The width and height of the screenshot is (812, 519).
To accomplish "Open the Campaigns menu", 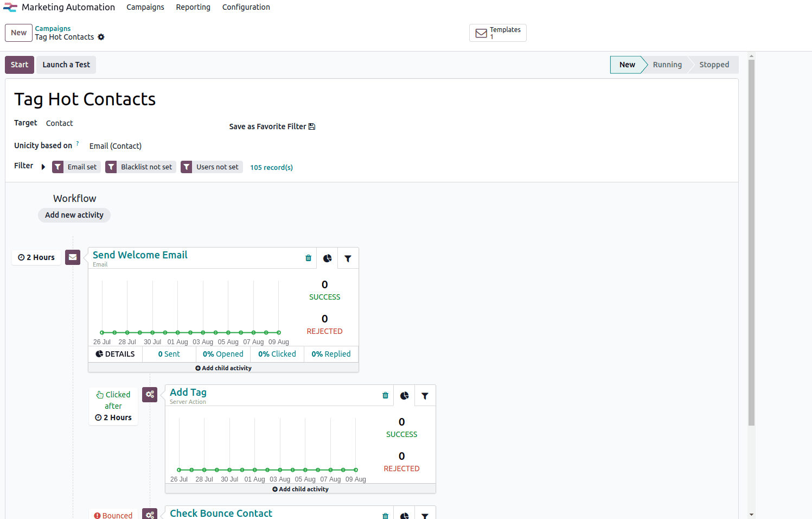I will (145, 7).
